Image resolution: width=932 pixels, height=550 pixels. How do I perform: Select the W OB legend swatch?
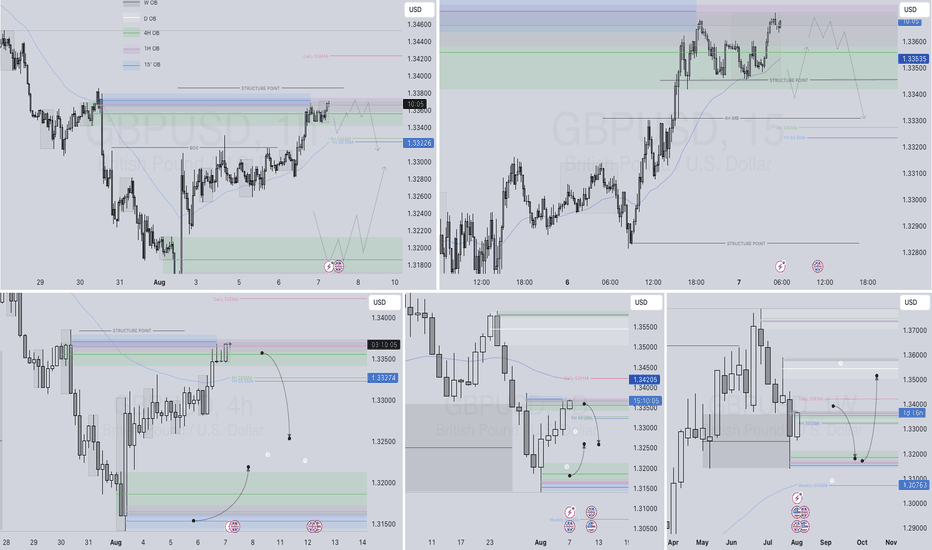131,4
